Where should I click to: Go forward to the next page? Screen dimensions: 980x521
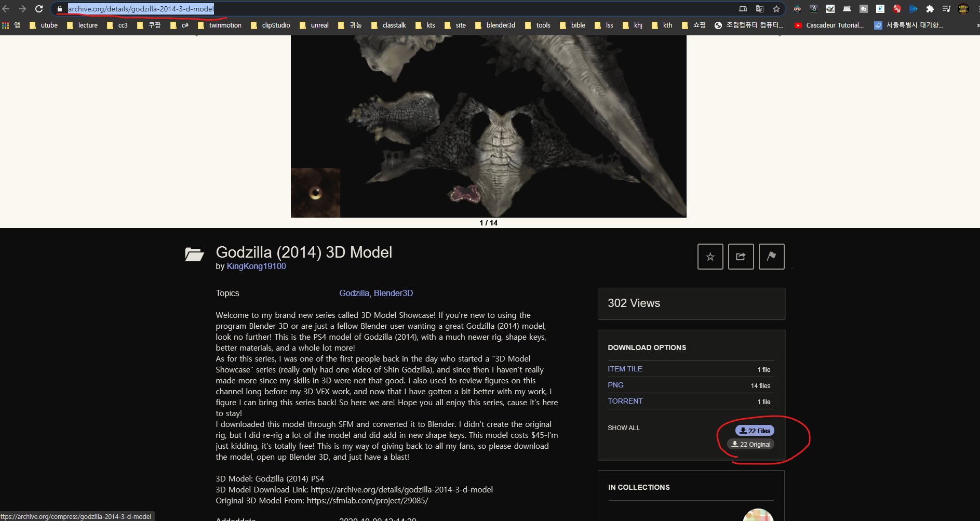[x=22, y=9]
